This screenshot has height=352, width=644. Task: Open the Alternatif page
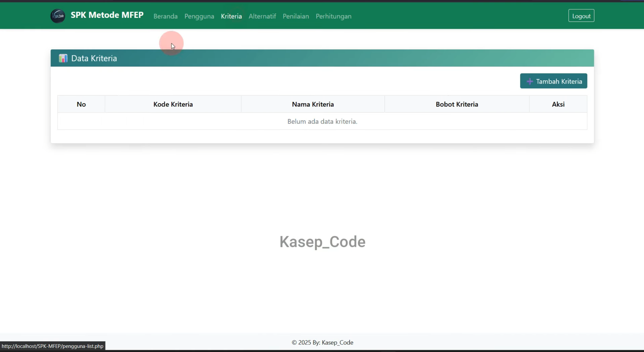tap(262, 16)
